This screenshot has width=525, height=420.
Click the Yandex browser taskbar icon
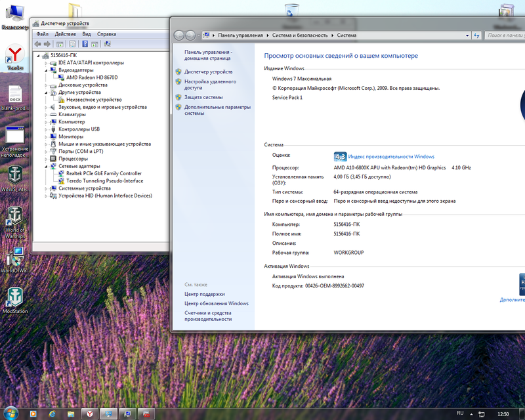89,413
